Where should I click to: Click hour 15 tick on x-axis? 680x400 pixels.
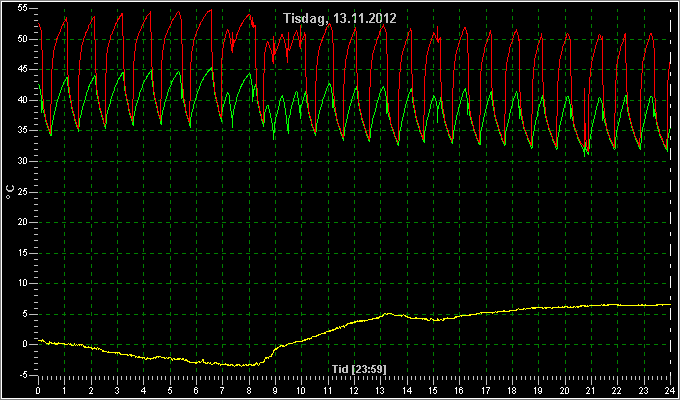pyautogui.click(x=433, y=389)
